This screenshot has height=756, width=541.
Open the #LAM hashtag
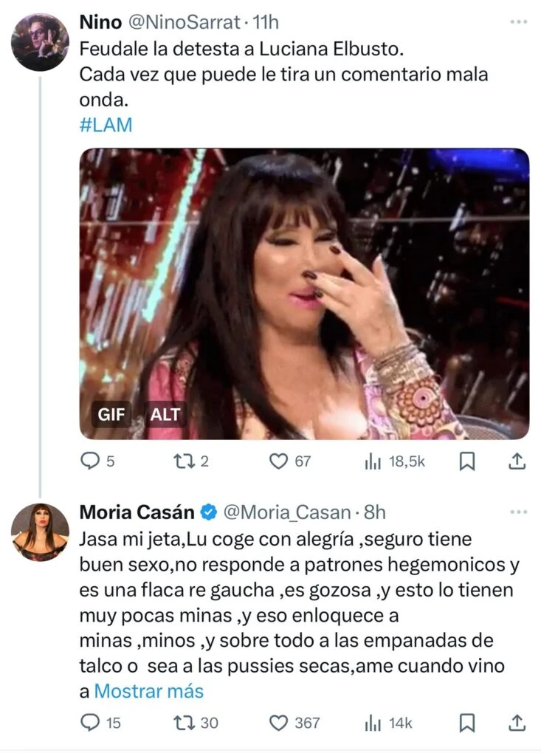pyautogui.click(x=106, y=125)
